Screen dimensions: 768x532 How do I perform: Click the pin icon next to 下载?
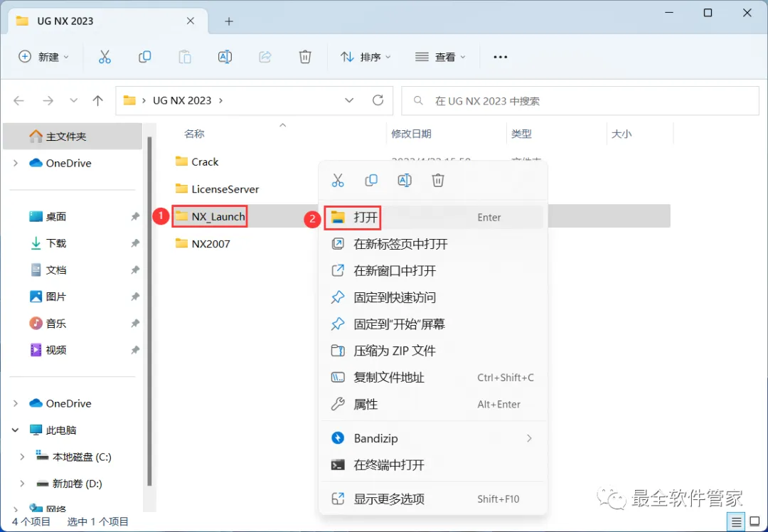tap(135, 243)
